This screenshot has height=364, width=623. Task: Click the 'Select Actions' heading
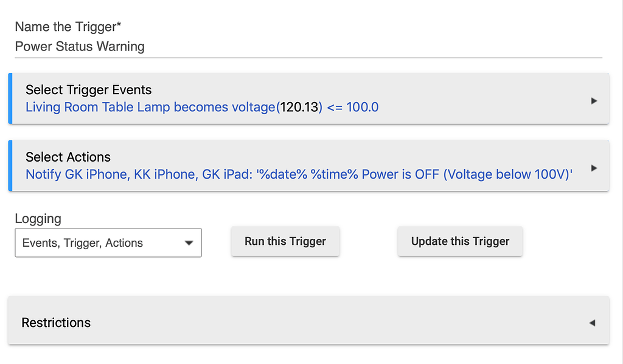click(x=68, y=157)
